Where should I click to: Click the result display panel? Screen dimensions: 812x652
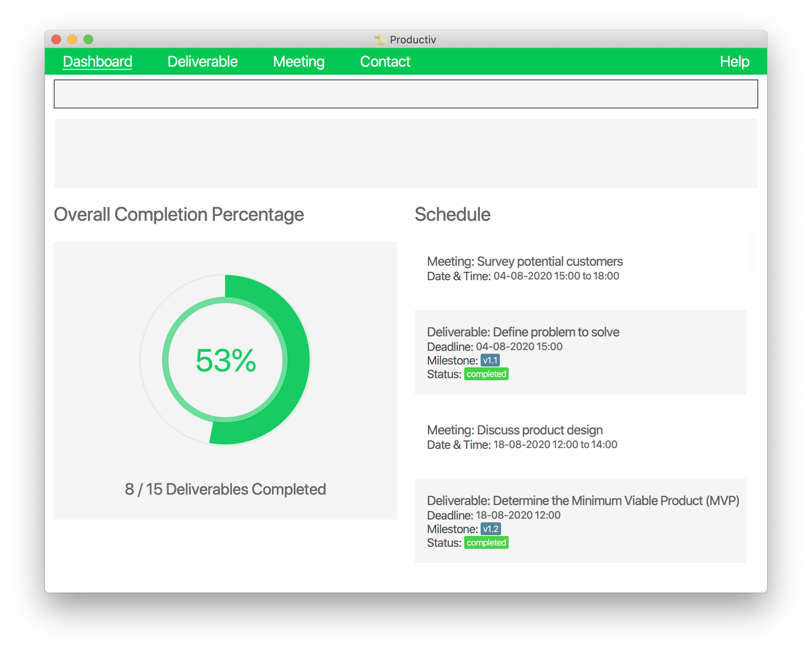[x=406, y=153]
